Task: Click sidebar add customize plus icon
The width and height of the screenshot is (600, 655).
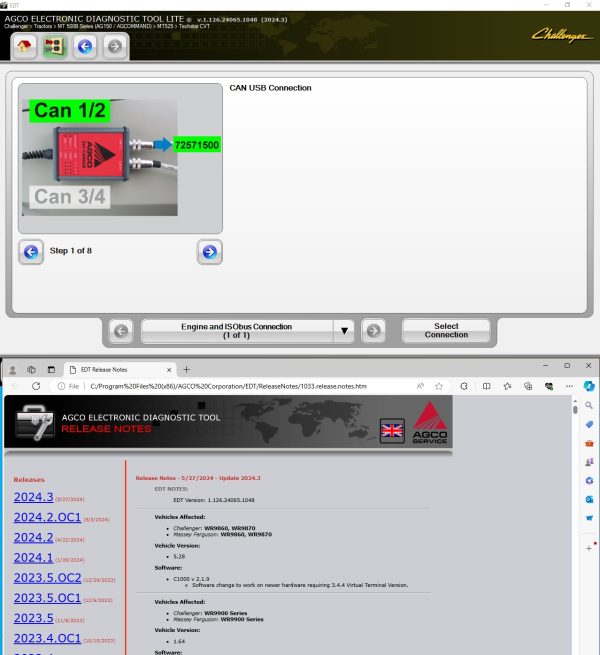Action: [589, 548]
